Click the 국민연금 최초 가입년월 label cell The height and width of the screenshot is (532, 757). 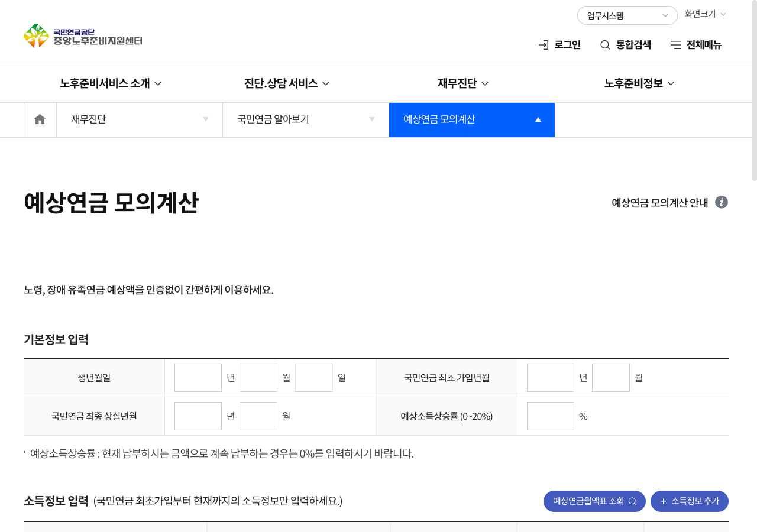pyautogui.click(x=447, y=378)
